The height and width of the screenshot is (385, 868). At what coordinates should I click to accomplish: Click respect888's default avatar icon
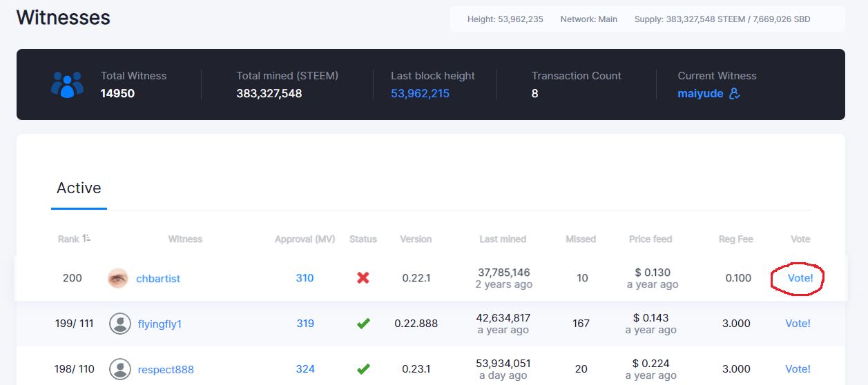120,369
